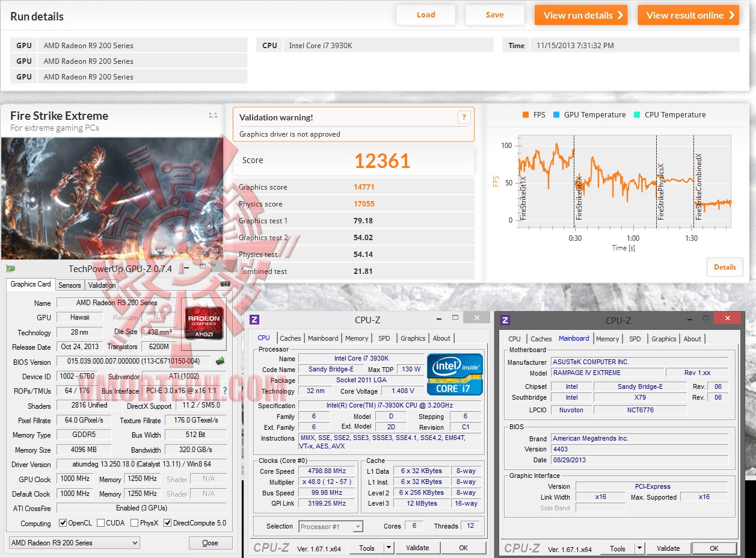Click OK in the CPU-Z Processor window
This screenshot has width=756, height=558.
(x=463, y=548)
